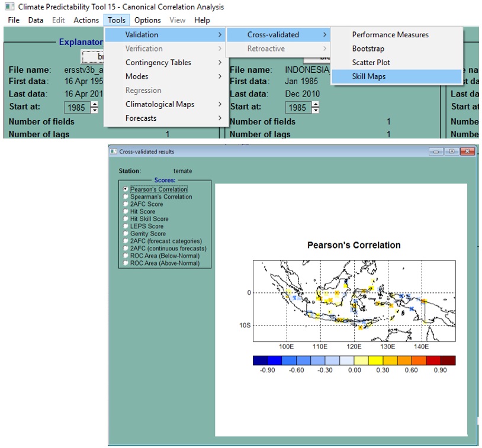The width and height of the screenshot is (482, 448).
Task: Select the Gerrity Score option
Action: pos(126,234)
